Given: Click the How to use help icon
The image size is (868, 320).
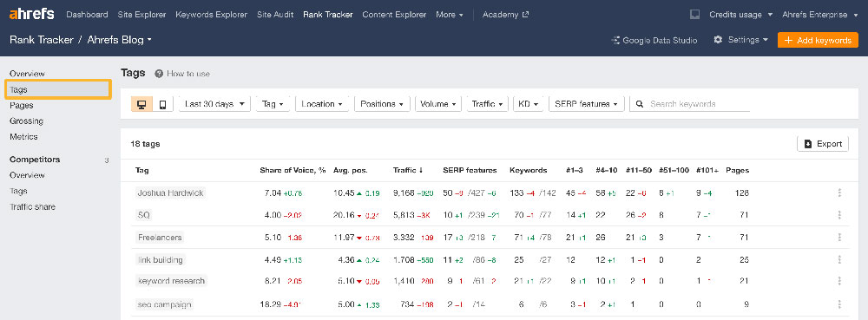Looking at the screenshot, I should click(x=159, y=74).
